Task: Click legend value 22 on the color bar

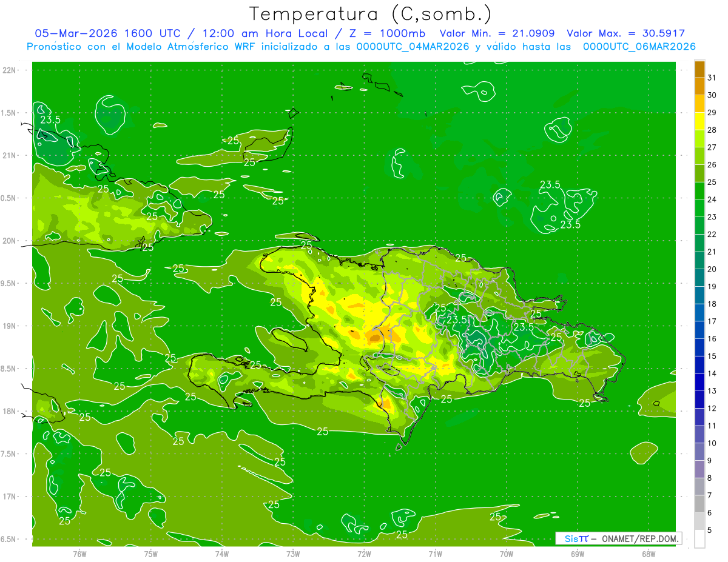Action: [x=712, y=235]
